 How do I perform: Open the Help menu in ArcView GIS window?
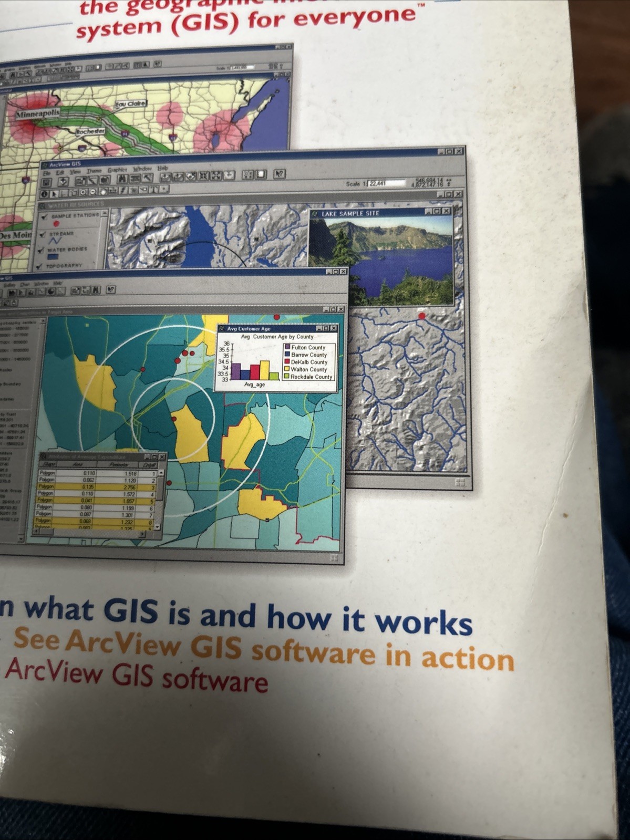pos(163,168)
